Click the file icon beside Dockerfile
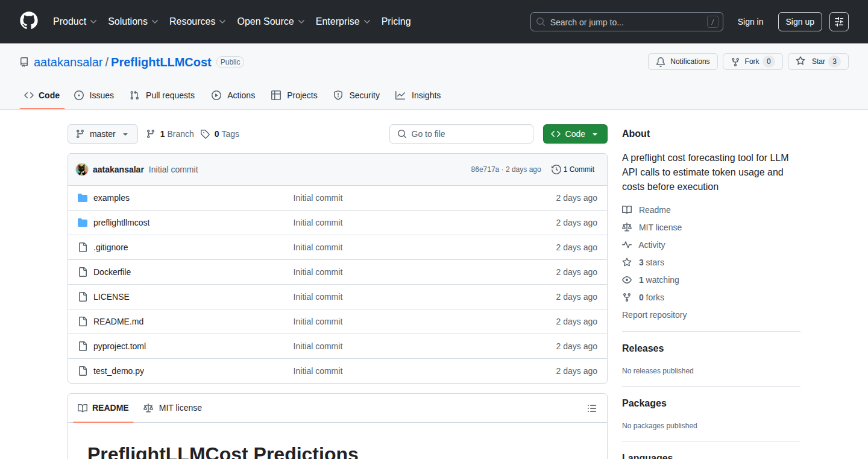Screen dimensions: 868x459 point(83,272)
